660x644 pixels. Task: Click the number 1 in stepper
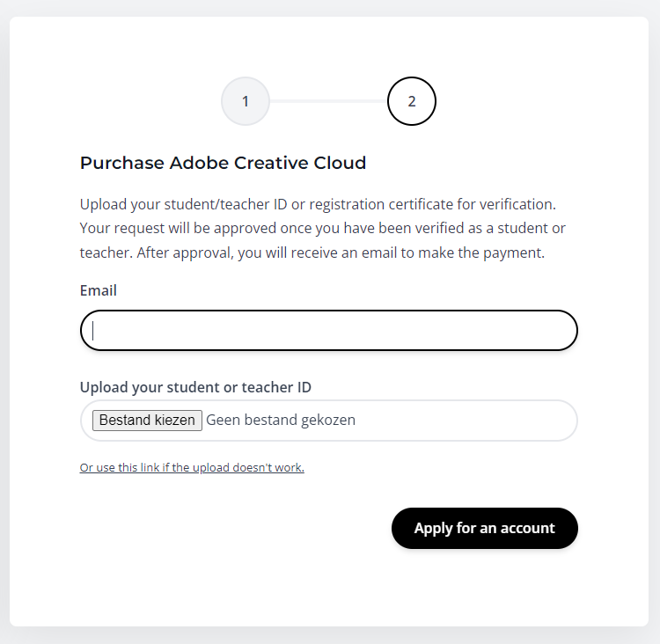(246, 101)
